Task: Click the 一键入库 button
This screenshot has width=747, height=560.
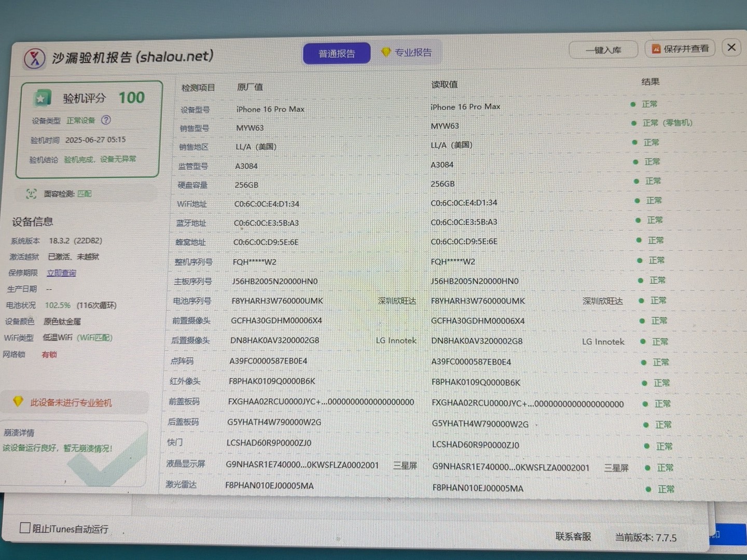Action: point(603,50)
